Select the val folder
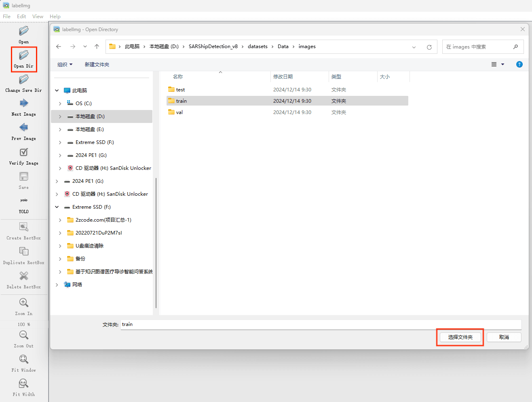Screen dimensions: 532x402 [x=287, y=112]
